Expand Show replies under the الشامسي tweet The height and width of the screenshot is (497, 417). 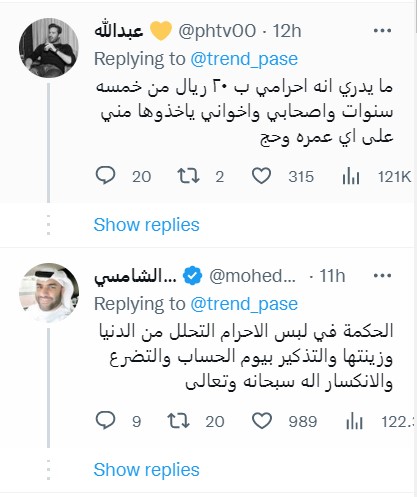(x=146, y=470)
